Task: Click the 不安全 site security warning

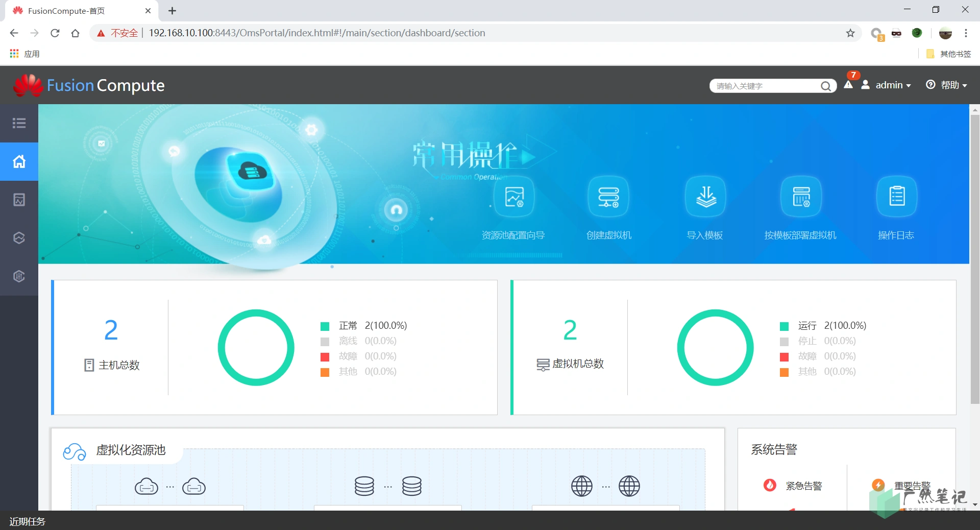Action: click(x=117, y=33)
